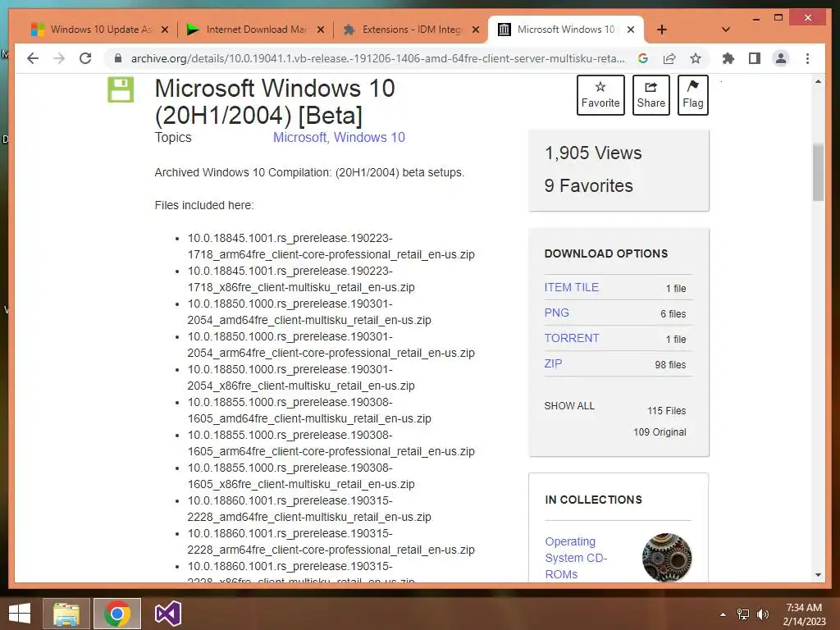The image size is (840, 630).
Task: Bookmark this page with the star icon
Action: tap(696, 58)
